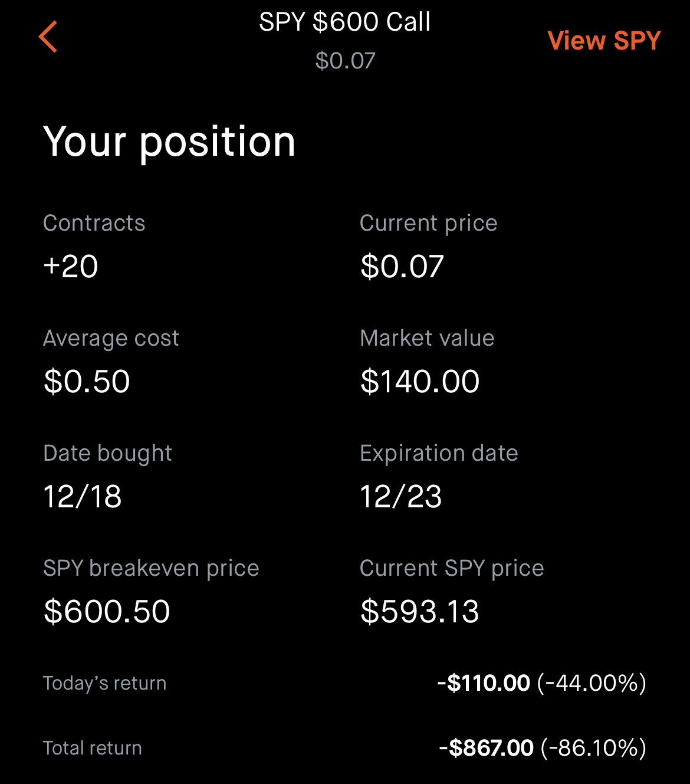Tap Current SPY price $593.13
Image resolution: width=690 pixels, height=784 pixels.
click(420, 611)
